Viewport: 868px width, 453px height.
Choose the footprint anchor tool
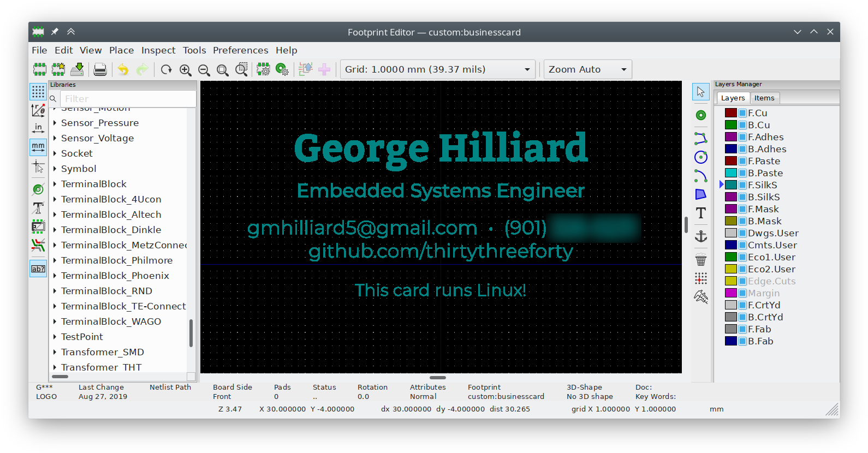coord(701,236)
